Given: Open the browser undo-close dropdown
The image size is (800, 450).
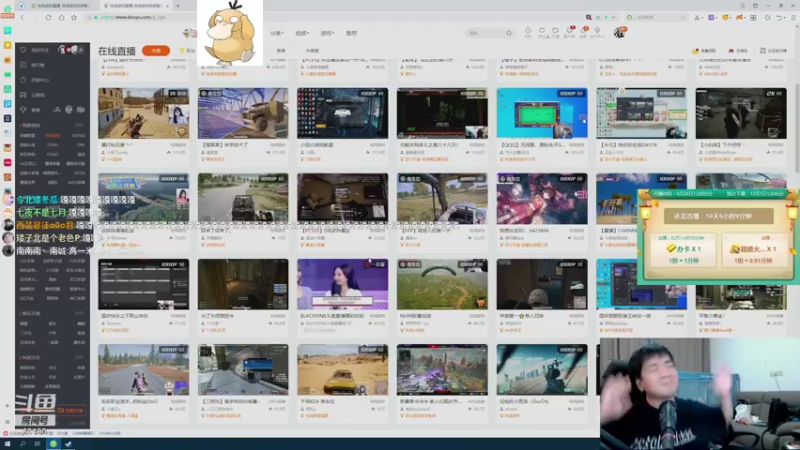Looking at the screenshot, I should coord(780,17).
